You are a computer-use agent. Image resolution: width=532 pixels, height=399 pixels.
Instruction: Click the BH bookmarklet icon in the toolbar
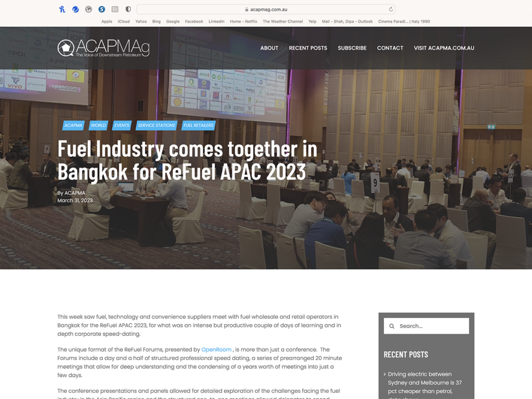point(115,9)
